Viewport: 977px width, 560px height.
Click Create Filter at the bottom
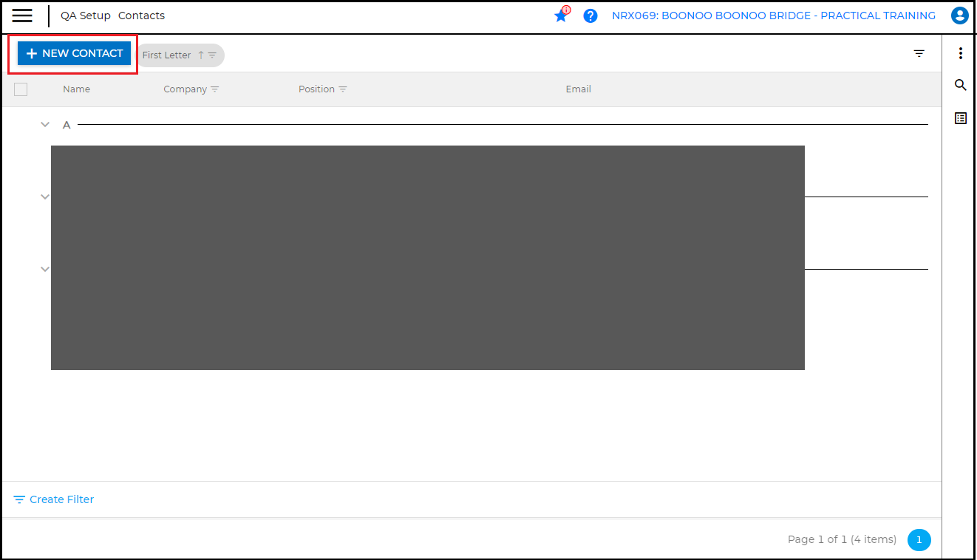pos(53,499)
